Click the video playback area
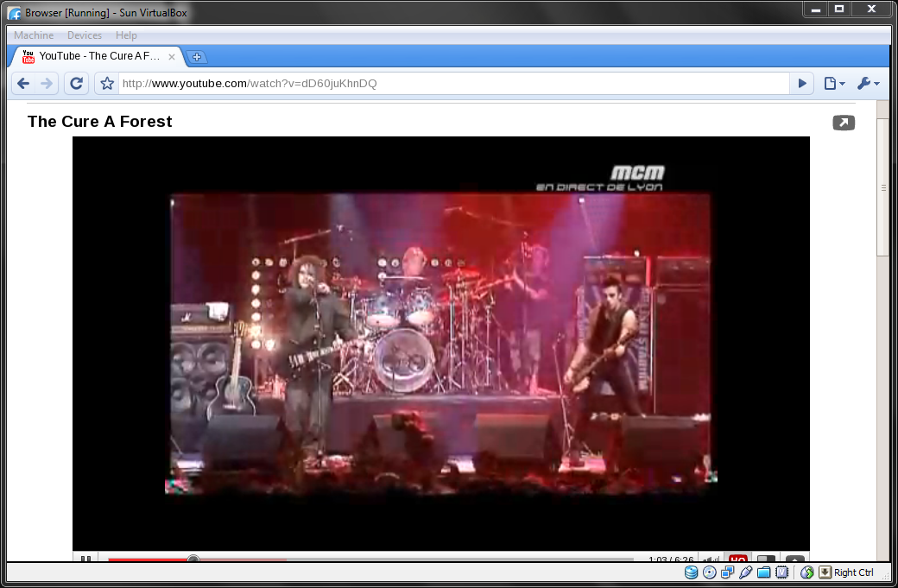This screenshot has height=588, width=898. pos(441,344)
